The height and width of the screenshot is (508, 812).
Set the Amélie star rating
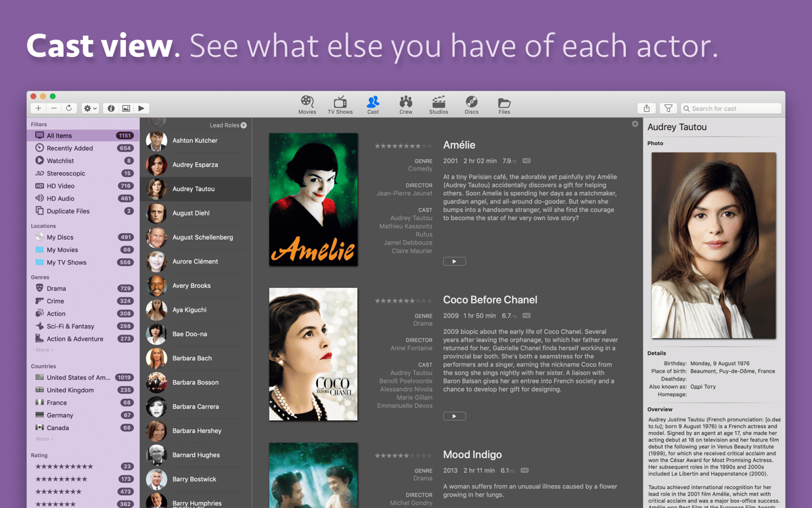[403, 146]
